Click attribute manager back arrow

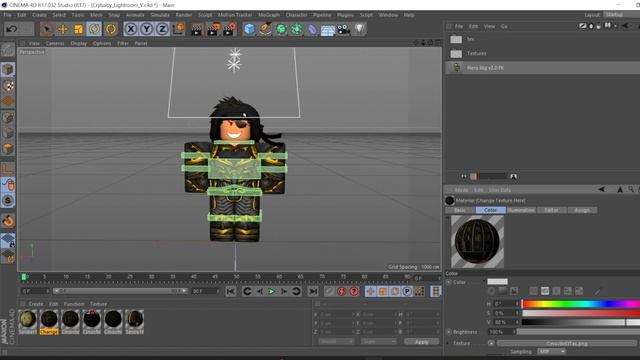click(601, 189)
